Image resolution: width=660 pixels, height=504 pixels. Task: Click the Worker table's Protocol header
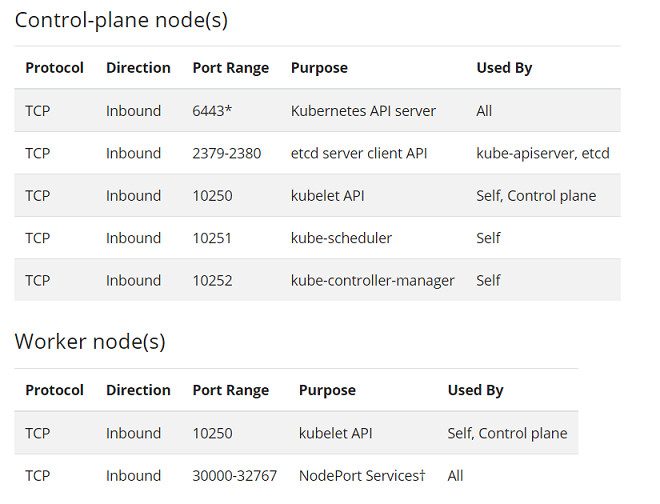click(x=55, y=390)
